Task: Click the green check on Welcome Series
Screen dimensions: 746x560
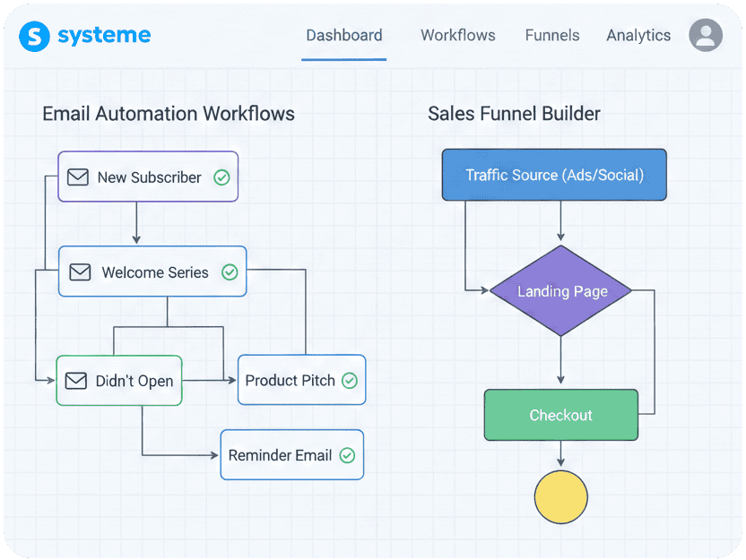Action: click(x=230, y=272)
